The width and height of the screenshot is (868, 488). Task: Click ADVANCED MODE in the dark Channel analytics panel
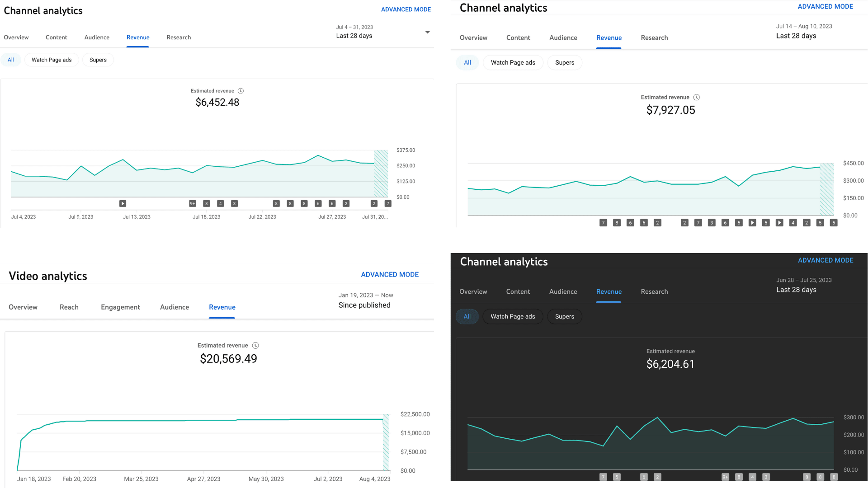825,260
